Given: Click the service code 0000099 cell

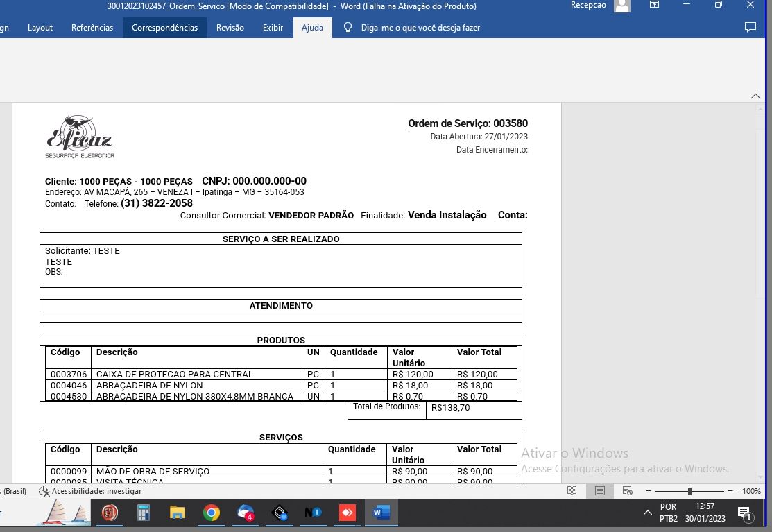Looking at the screenshot, I should [69, 471].
